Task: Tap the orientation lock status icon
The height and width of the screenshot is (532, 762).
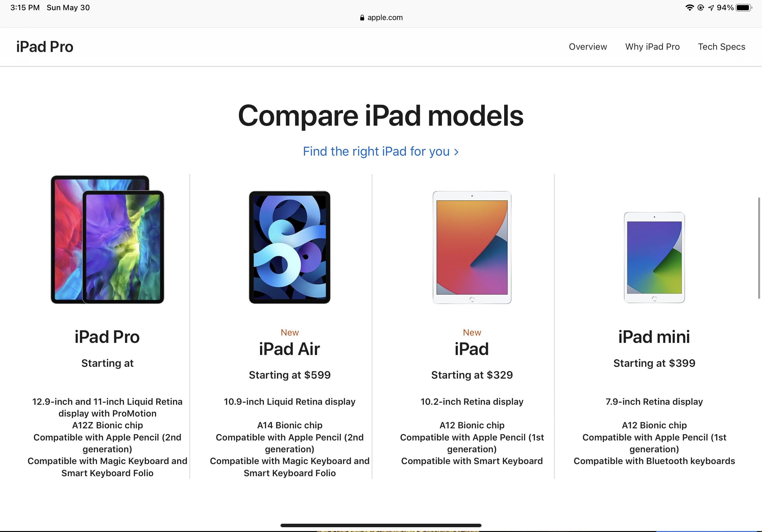Action: tap(701, 8)
